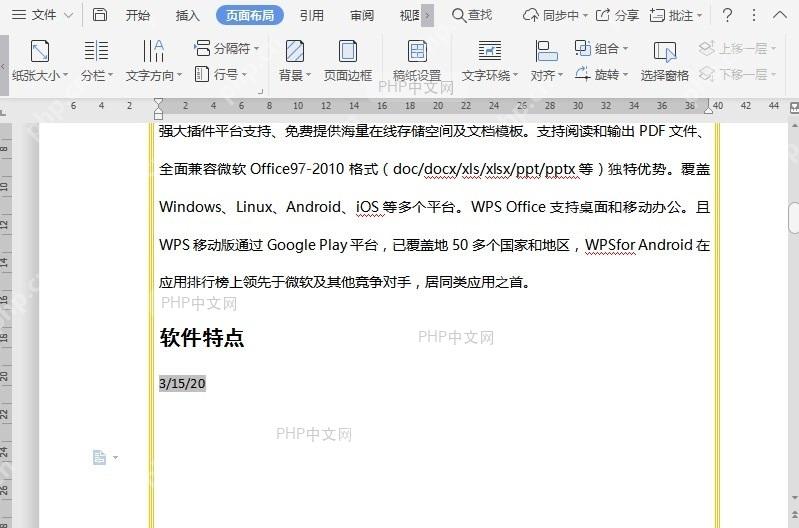Open the 纸张大小 paper size dropdown
Viewport: 799px width, 528px height.
pyautogui.click(x=40, y=61)
